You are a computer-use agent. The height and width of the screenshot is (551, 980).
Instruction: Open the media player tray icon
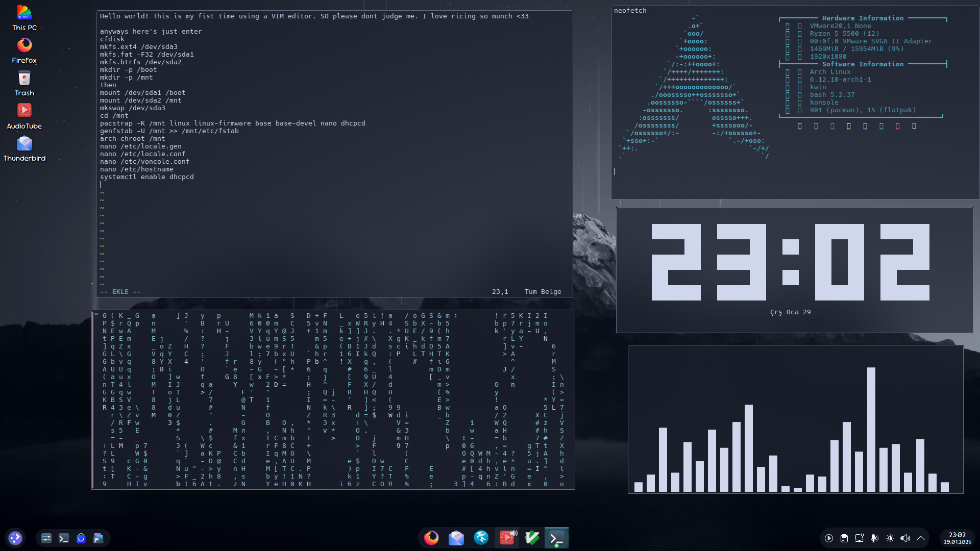(829, 538)
